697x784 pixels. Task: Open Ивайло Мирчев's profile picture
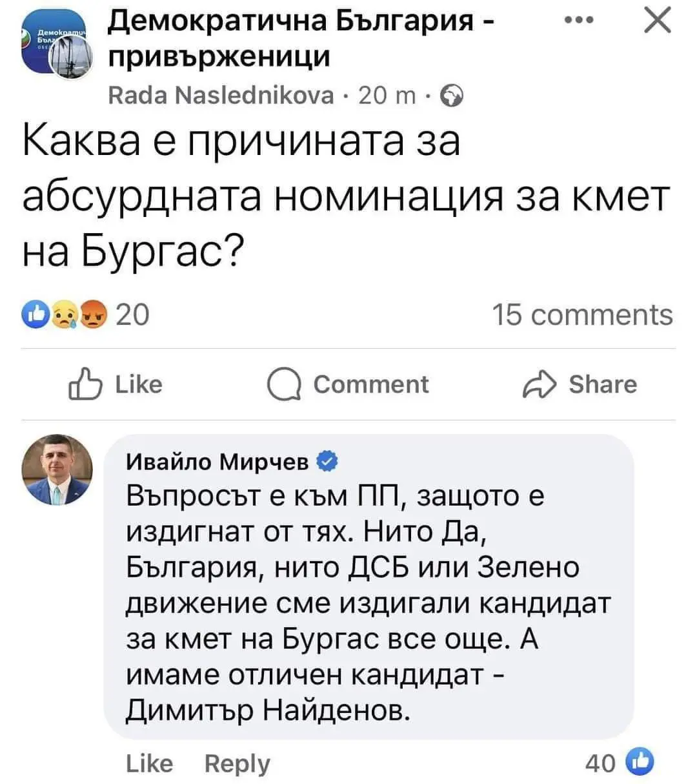(x=57, y=470)
